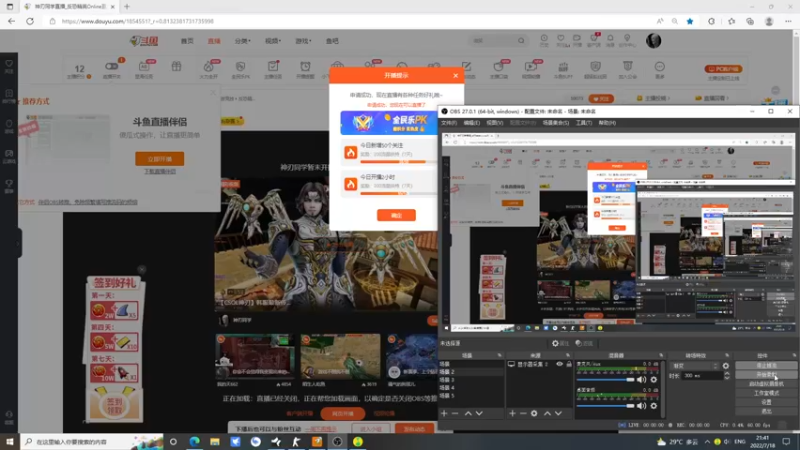Click the 下载直播伴侣 link
Screen dimensions: 800x450
click(160, 171)
